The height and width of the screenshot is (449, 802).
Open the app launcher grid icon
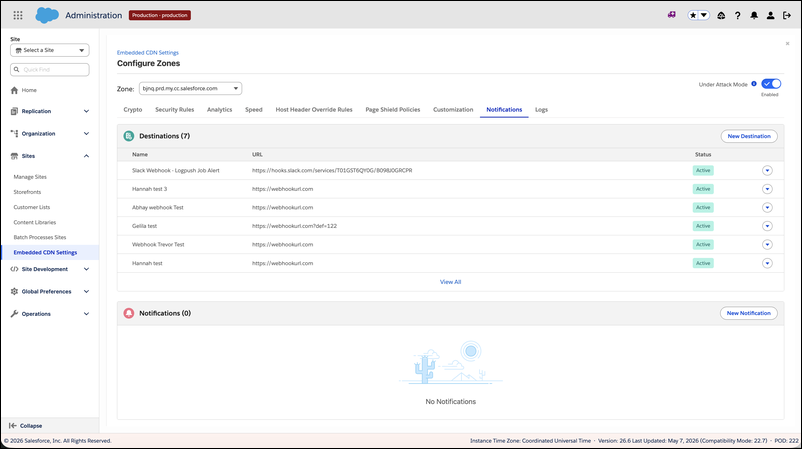point(18,15)
